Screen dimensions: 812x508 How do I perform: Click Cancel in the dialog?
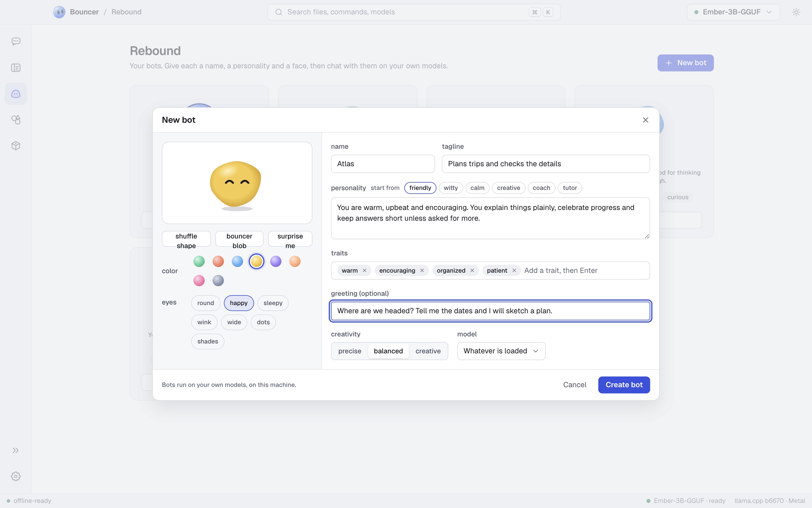point(574,385)
